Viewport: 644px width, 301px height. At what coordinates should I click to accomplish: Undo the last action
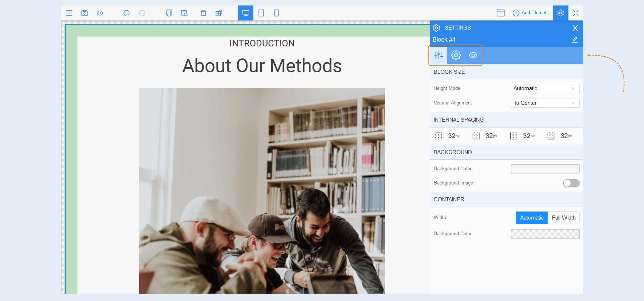(126, 13)
